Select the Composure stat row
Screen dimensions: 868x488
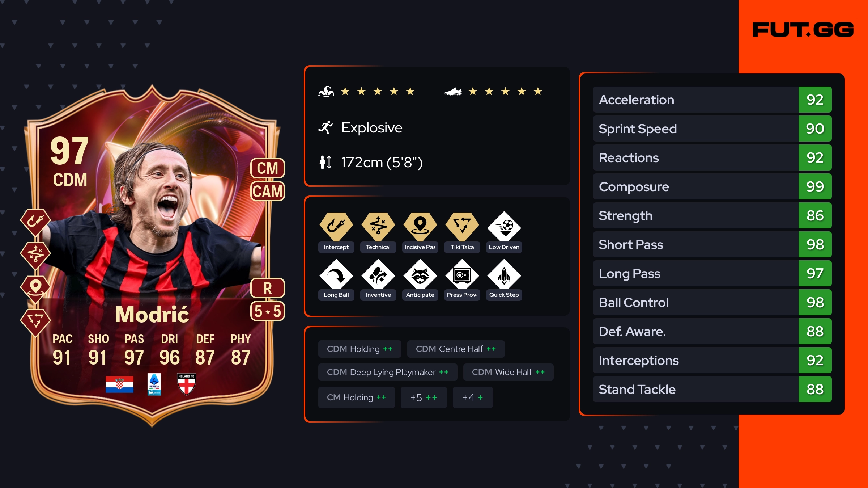click(712, 186)
